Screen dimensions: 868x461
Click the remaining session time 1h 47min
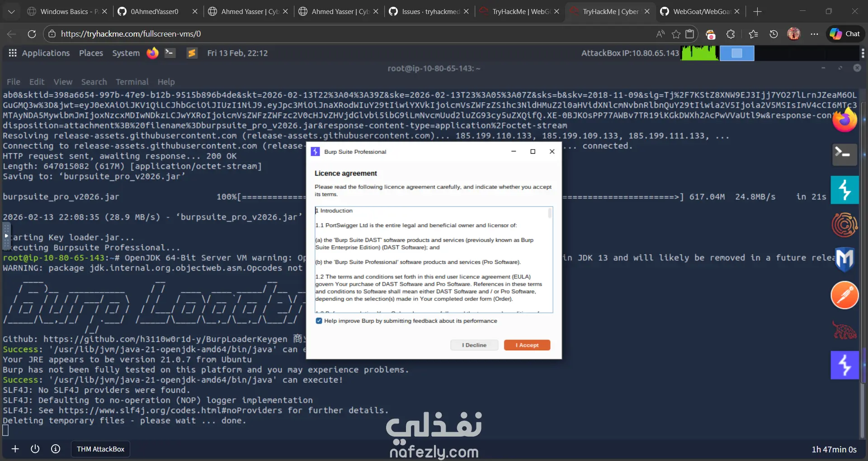834,449
